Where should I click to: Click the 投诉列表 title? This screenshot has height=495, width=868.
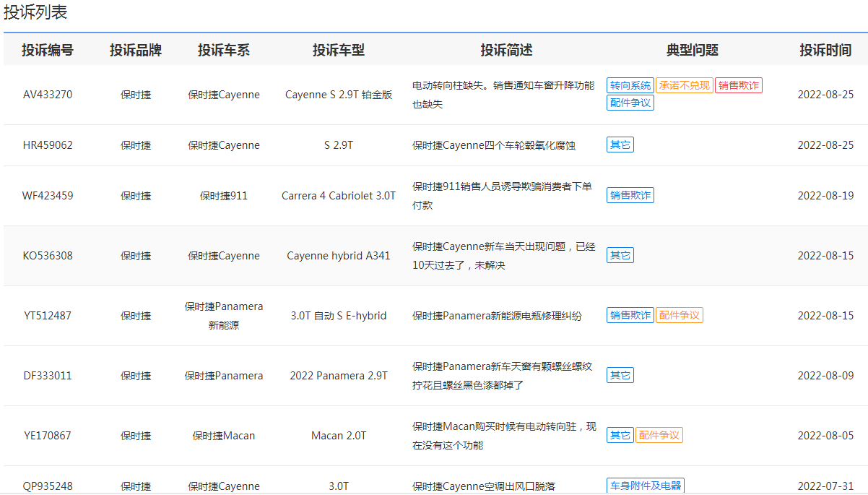(35, 12)
